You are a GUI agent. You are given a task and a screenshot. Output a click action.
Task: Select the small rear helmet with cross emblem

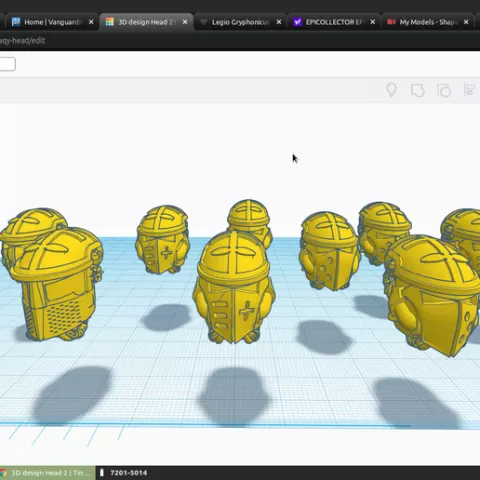(163, 239)
